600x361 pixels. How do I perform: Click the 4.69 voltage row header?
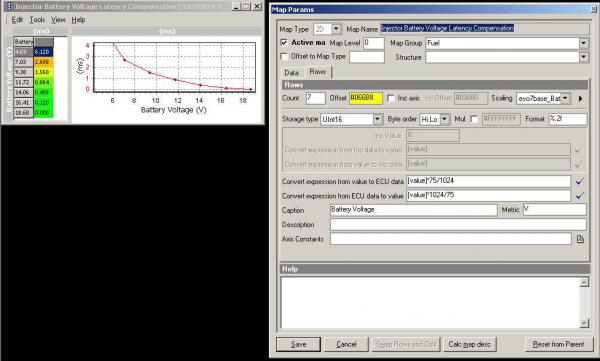pos(23,52)
